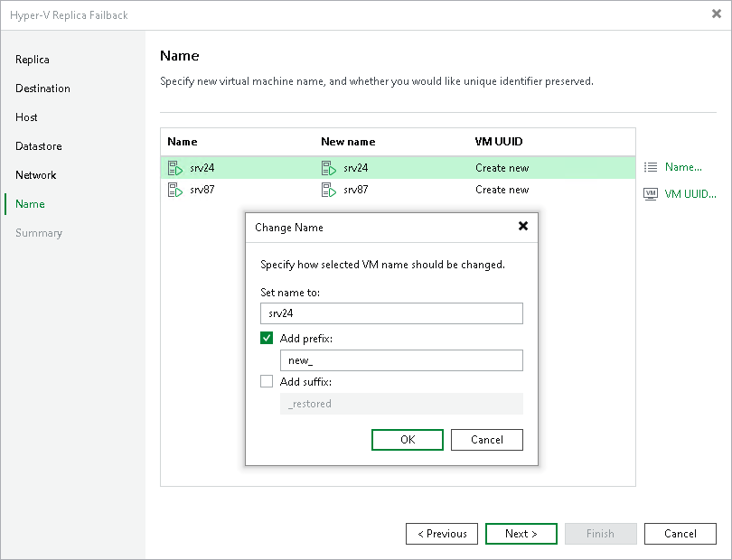Click the srv24 new name cell
The width and height of the screenshot is (732, 560).
[356, 168]
